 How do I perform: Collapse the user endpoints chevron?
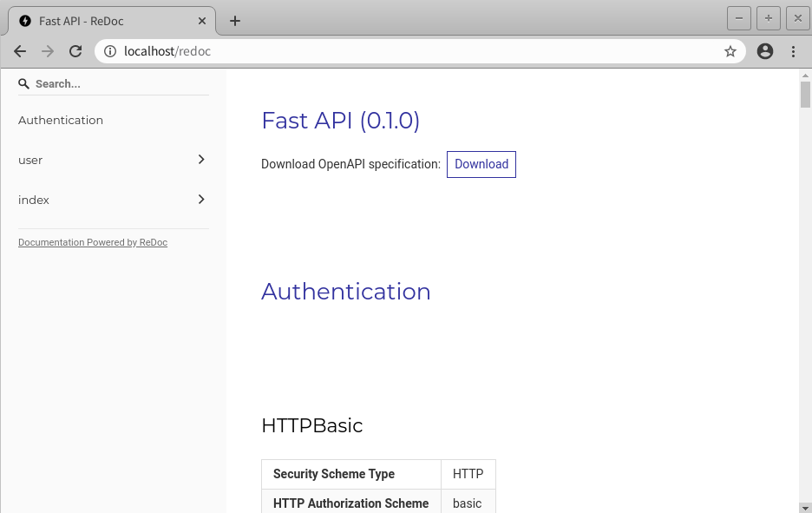[x=200, y=160]
